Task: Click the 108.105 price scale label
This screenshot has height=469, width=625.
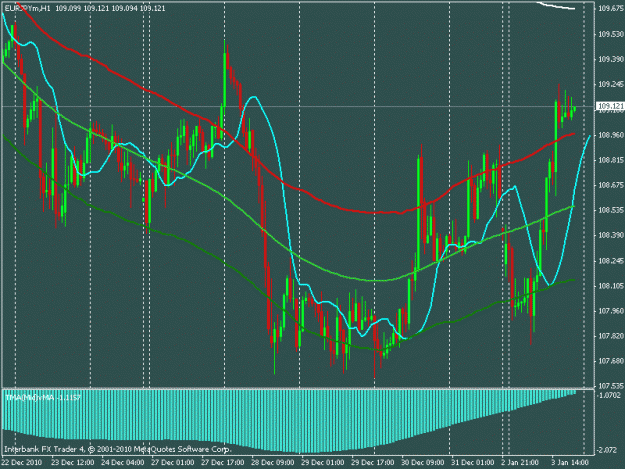Action: click(611, 286)
